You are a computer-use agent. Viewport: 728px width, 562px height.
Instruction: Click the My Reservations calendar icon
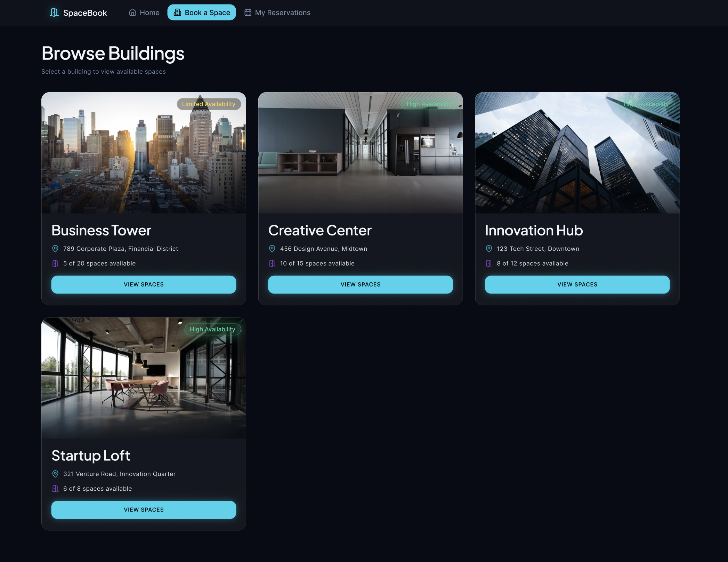(248, 13)
